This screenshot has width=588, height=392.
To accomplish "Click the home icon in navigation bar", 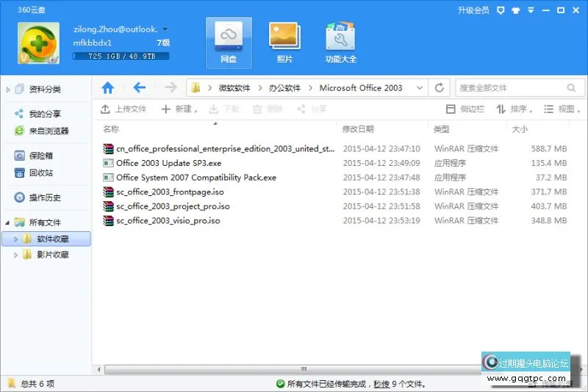I will (108, 88).
